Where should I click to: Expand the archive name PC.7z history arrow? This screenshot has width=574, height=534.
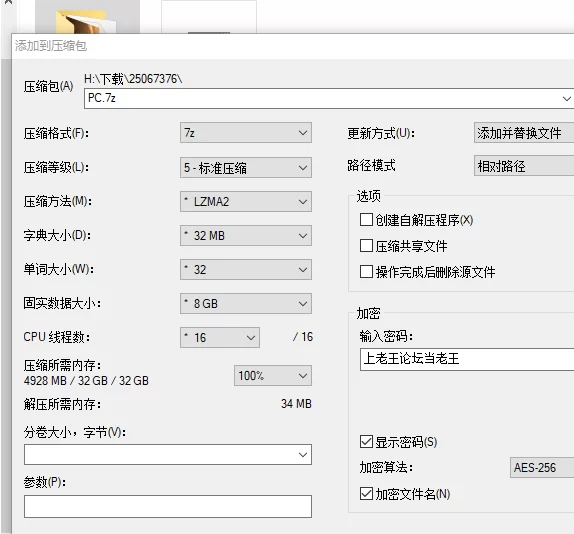coord(566,98)
